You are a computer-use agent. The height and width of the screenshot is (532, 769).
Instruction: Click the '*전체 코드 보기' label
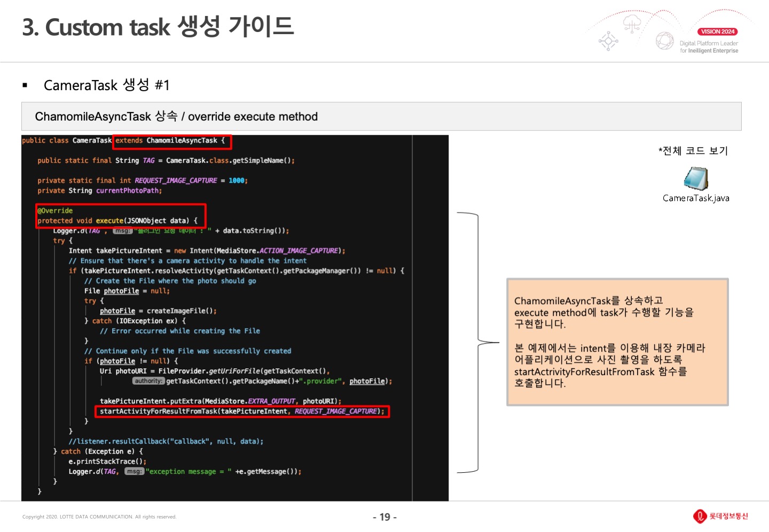click(x=693, y=150)
